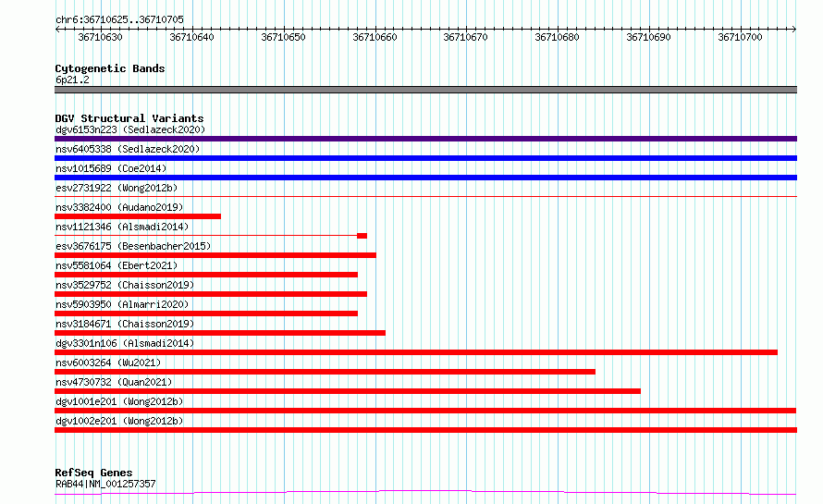Click the right arrowhead of the ruler
Image resolution: width=823 pixels, height=504 pixels.
click(794, 29)
